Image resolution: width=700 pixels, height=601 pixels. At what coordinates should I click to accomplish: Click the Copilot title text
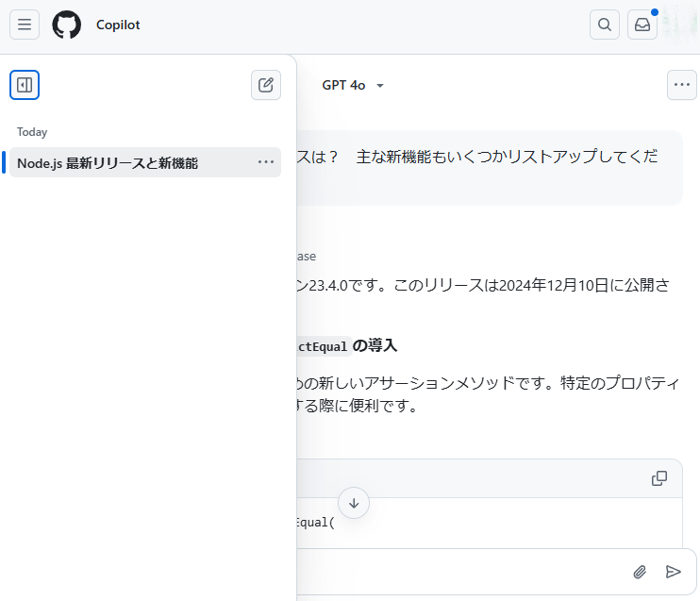(118, 25)
